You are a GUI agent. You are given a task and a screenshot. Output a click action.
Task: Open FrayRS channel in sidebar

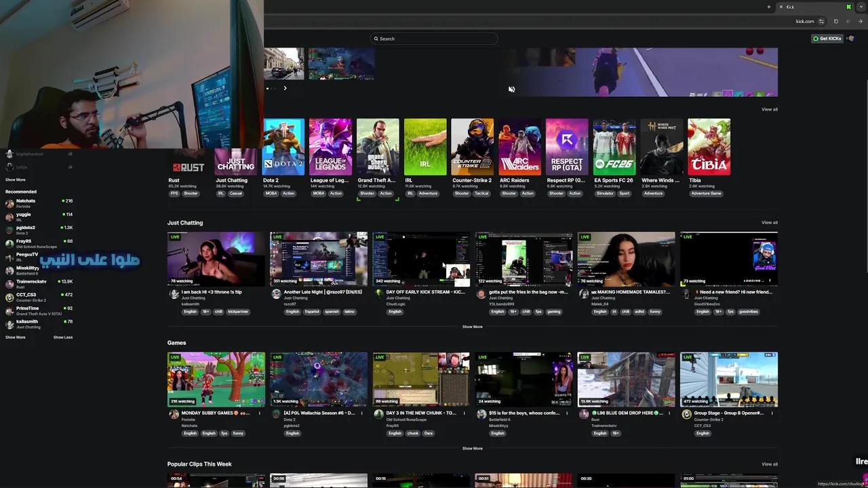click(x=39, y=243)
